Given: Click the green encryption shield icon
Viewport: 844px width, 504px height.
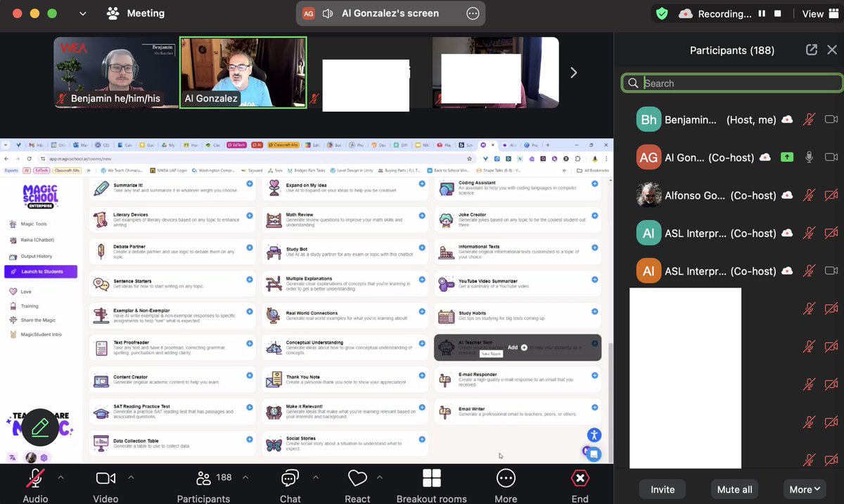Looking at the screenshot, I should pos(662,13).
